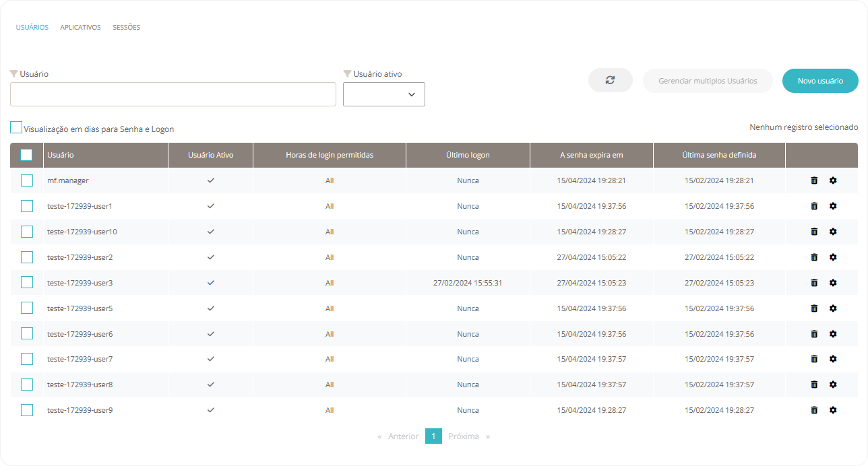
Task: Click Nenhum registro selecionado status text
Action: point(804,127)
